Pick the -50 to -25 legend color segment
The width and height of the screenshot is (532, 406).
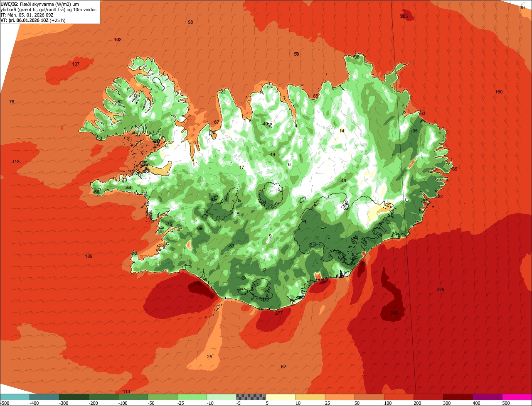163,396
